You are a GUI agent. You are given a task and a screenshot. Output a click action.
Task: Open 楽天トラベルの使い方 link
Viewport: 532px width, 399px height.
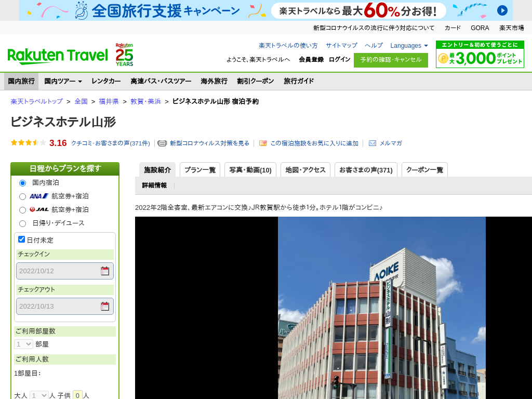(x=288, y=46)
